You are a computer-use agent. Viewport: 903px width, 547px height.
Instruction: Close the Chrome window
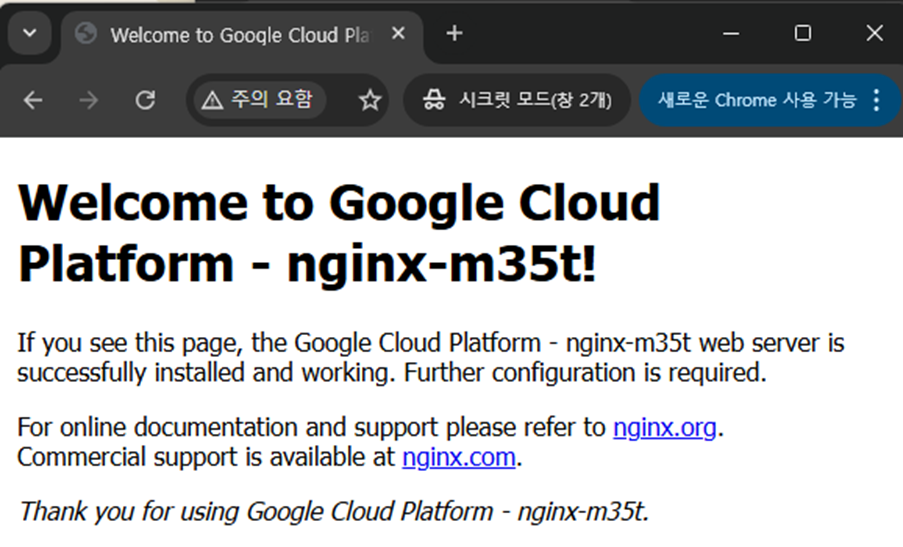click(874, 33)
